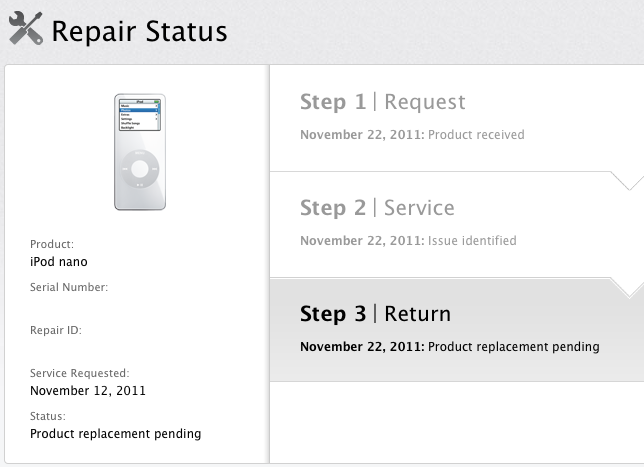Click the Serial Number label
The height and width of the screenshot is (467, 644).
point(69,287)
